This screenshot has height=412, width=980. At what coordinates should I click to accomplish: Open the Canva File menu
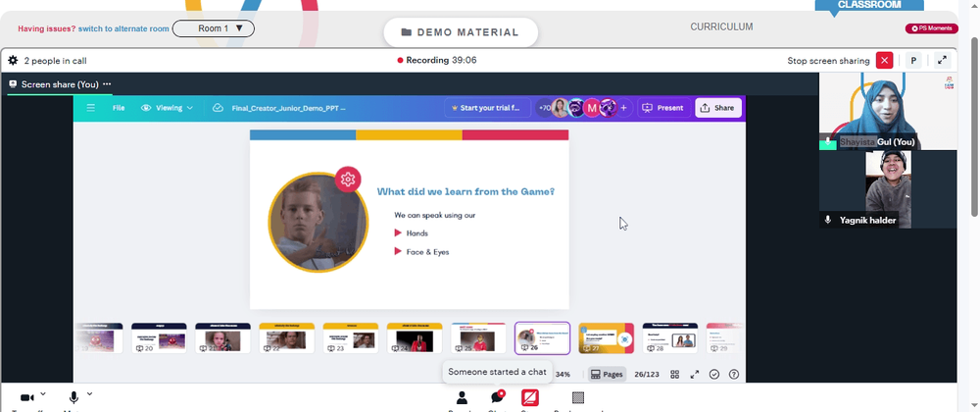pyautogui.click(x=119, y=108)
